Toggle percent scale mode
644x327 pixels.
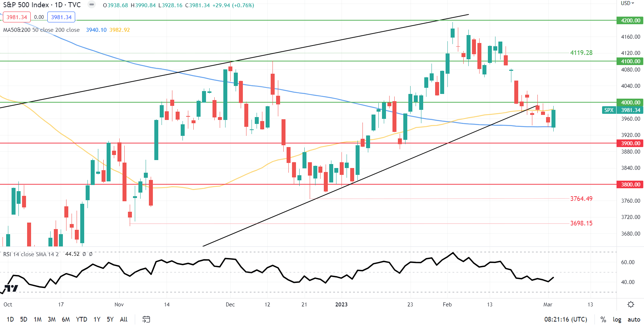tap(603, 319)
